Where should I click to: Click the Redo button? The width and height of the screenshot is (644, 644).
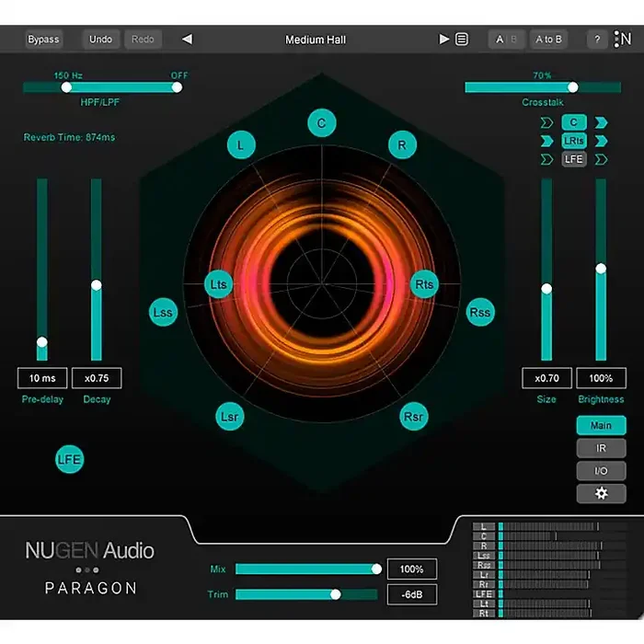coord(143,40)
